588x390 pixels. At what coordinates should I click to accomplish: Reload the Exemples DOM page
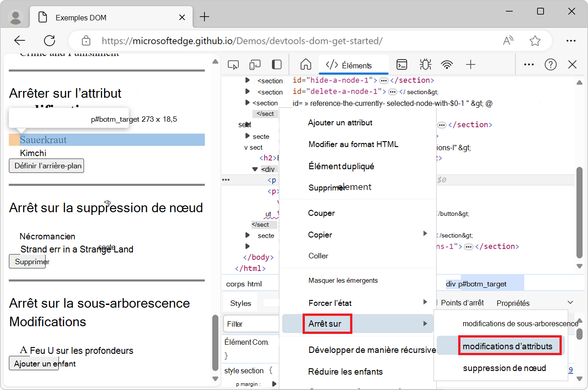coord(49,40)
